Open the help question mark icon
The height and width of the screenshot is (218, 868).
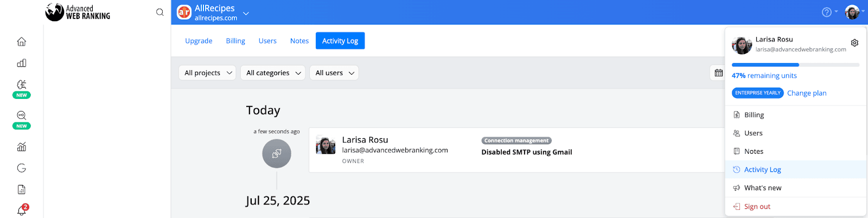tap(827, 12)
